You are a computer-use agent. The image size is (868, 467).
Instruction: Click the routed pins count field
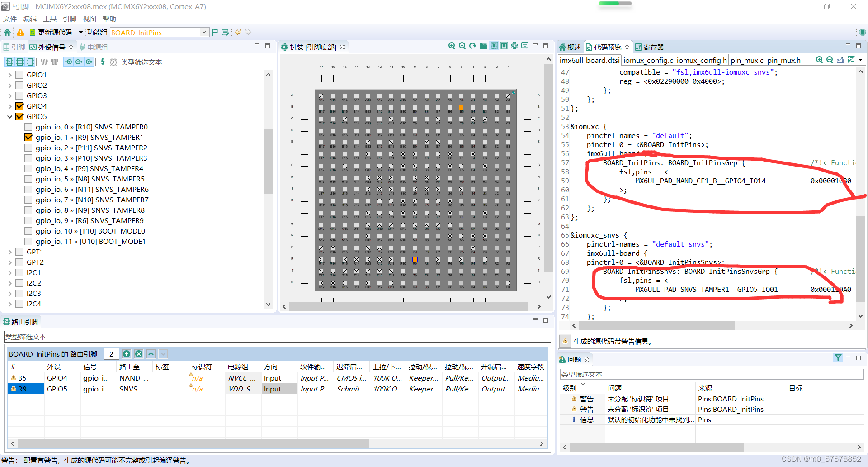point(111,354)
